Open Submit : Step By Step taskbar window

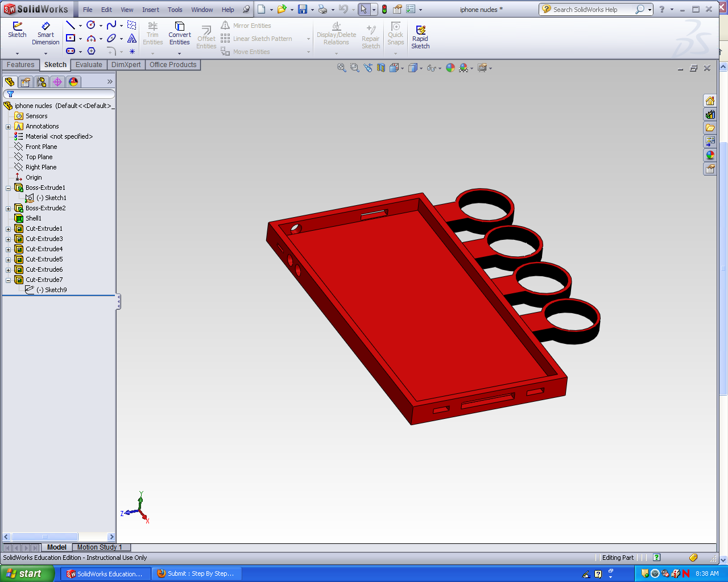pos(196,573)
